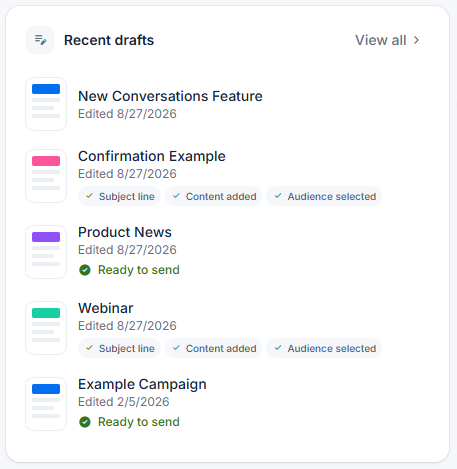
Task: Click Example Campaign green check circle icon
Action: pos(85,422)
